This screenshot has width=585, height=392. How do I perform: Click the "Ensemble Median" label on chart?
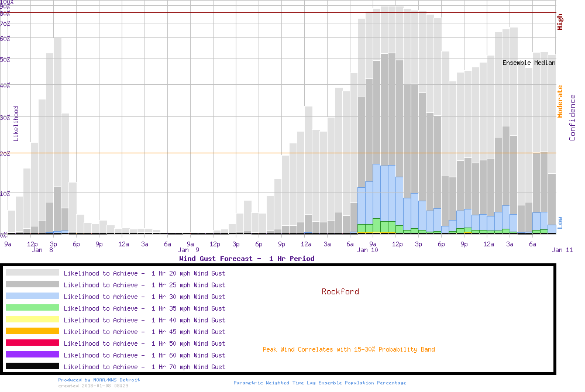[x=529, y=63]
